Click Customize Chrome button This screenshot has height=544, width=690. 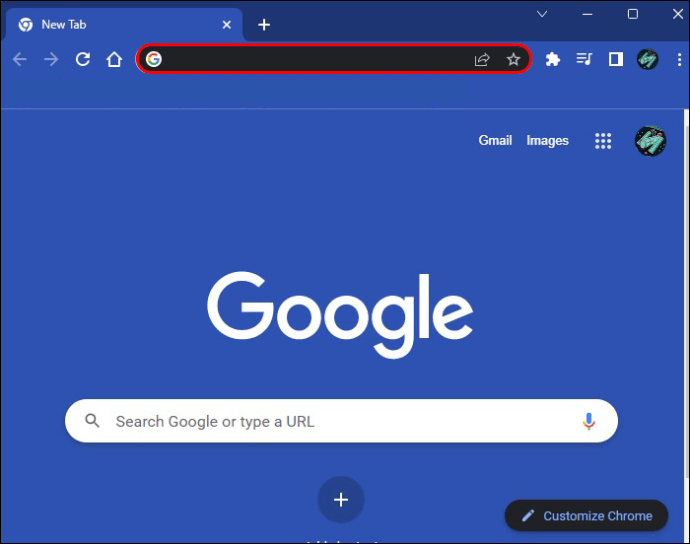586,515
